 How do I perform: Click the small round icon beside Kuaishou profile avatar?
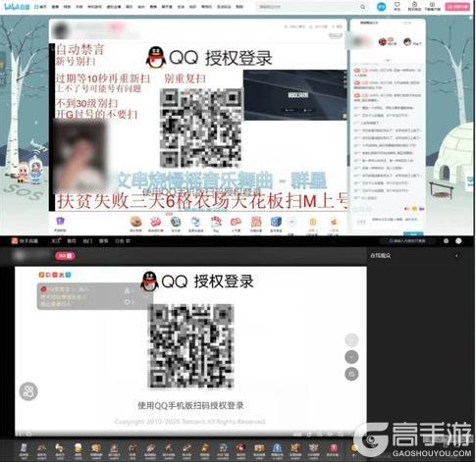446,241
